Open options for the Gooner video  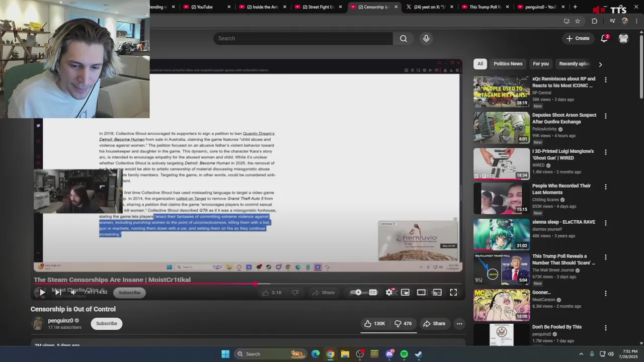click(605, 293)
